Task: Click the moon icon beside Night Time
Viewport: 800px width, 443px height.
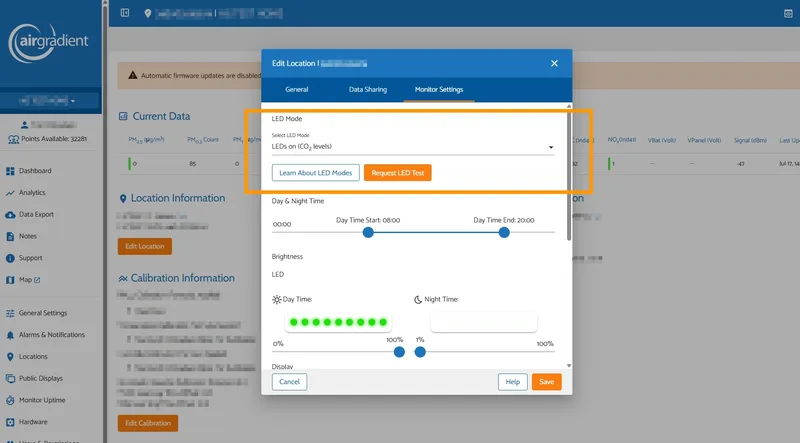Action: tap(418, 300)
